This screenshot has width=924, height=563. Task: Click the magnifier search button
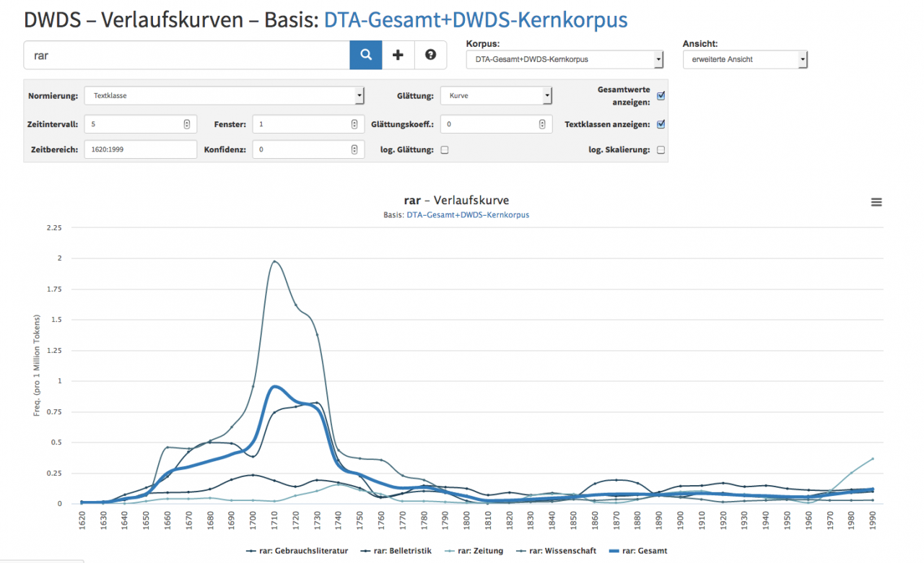(x=366, y=55)
